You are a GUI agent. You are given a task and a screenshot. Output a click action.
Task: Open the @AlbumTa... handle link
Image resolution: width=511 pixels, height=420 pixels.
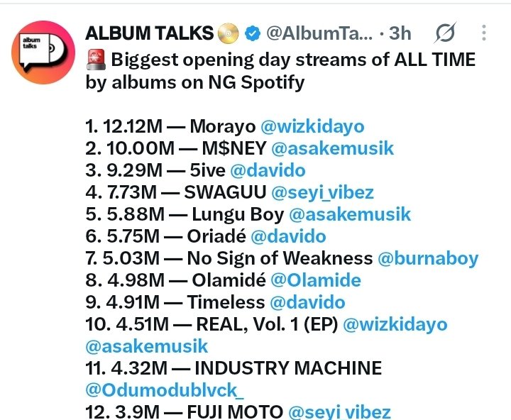click(319, 33)
